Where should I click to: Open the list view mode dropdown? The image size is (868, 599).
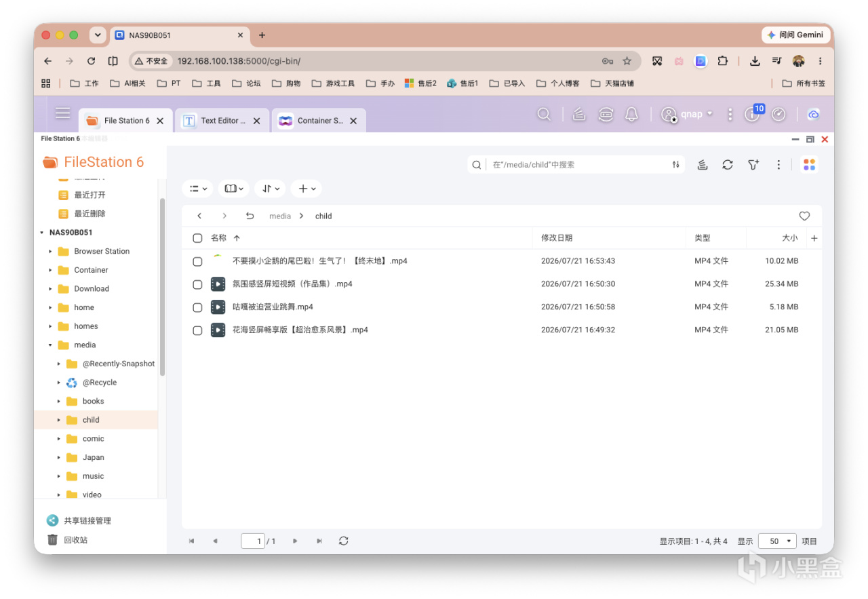(x=198, y=189)
